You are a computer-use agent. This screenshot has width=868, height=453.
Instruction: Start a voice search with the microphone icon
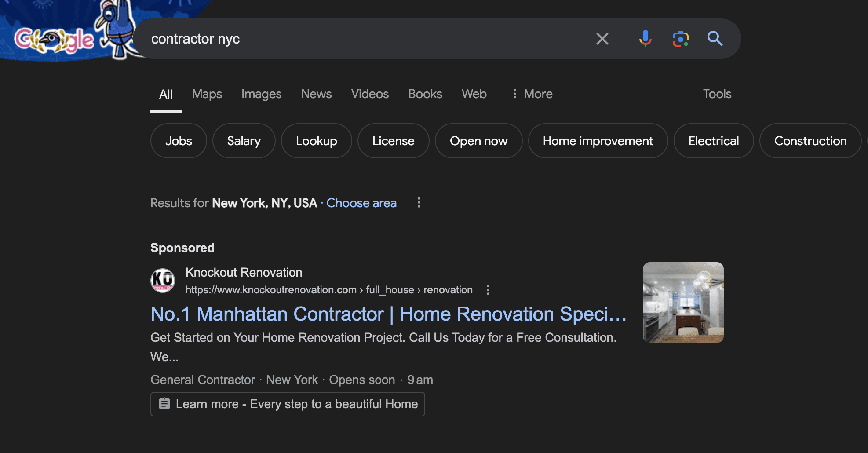(645, 39)
